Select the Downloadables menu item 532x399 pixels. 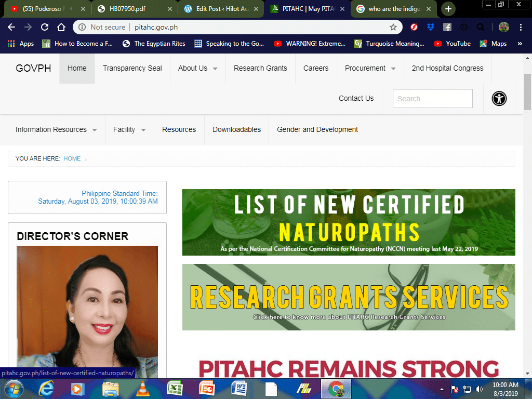[236, 129]
